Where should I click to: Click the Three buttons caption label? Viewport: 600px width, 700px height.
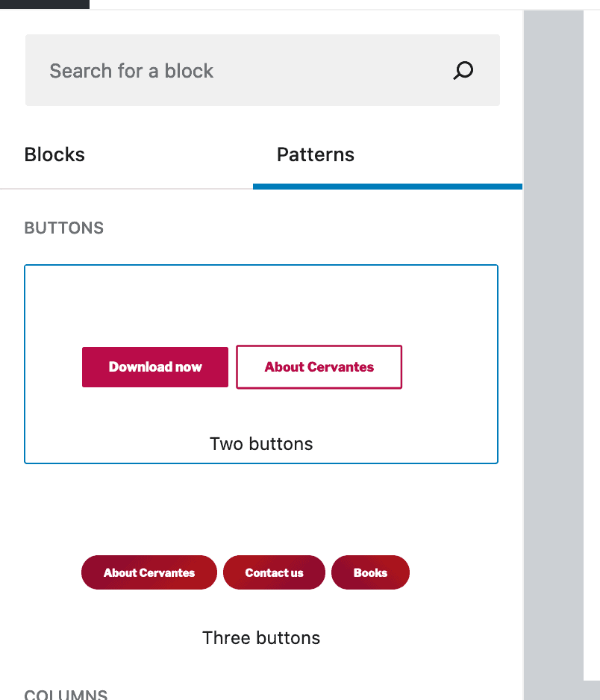pos(261,638)
